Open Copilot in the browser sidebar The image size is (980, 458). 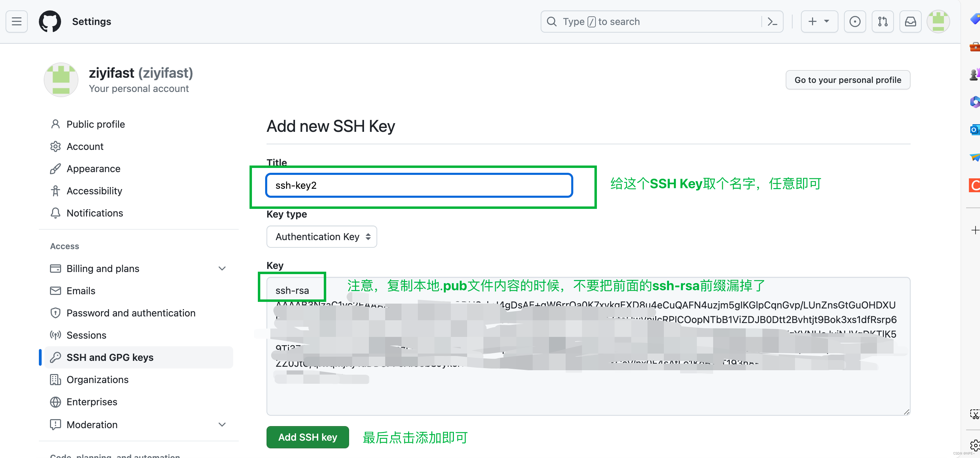(975, 102)
